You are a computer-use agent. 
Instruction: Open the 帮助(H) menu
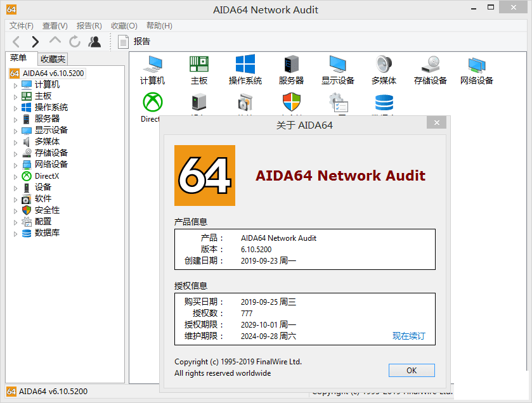pyautogui.click(x=159, y=26)
